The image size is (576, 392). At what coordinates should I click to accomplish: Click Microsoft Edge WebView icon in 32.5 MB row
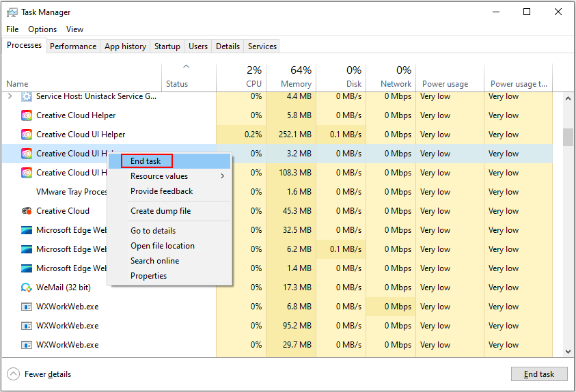(27, 230)
